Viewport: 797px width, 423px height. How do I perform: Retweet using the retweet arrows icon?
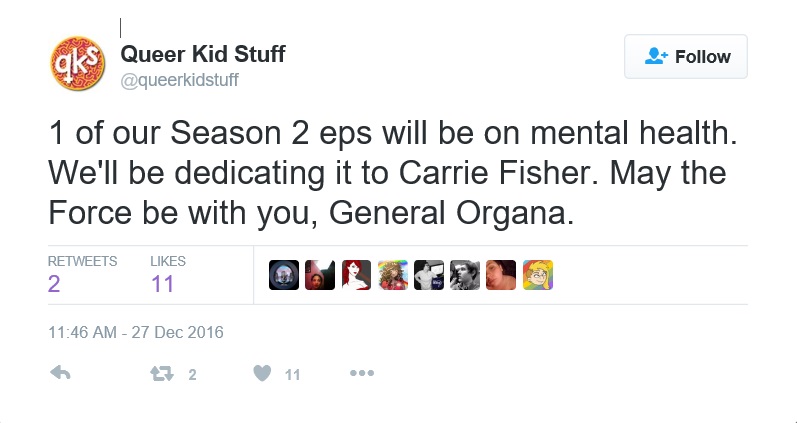pyautogui.click(x=162, y=374)
